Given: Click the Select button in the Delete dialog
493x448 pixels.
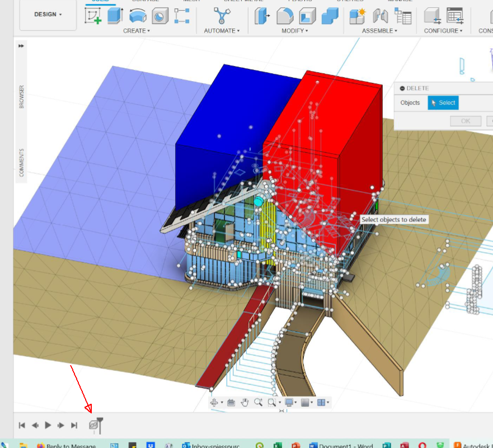Looking at the screenshot, I should (x=443, y=102).
